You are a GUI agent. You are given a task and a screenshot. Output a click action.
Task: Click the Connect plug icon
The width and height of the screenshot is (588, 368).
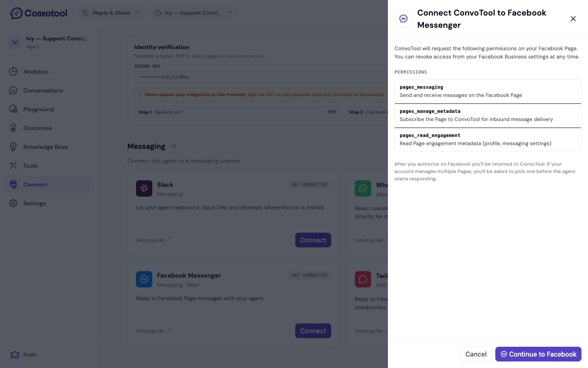[13, 184]
